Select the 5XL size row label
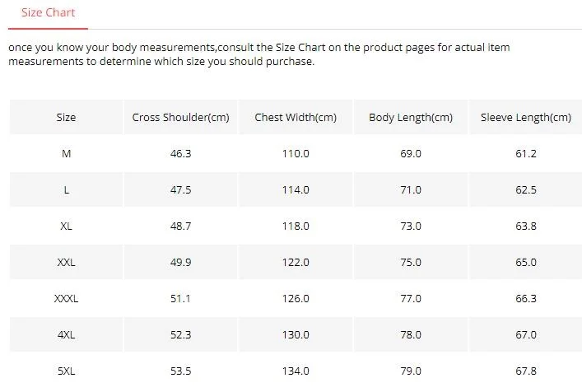The image size is (582, 392). 66,371
